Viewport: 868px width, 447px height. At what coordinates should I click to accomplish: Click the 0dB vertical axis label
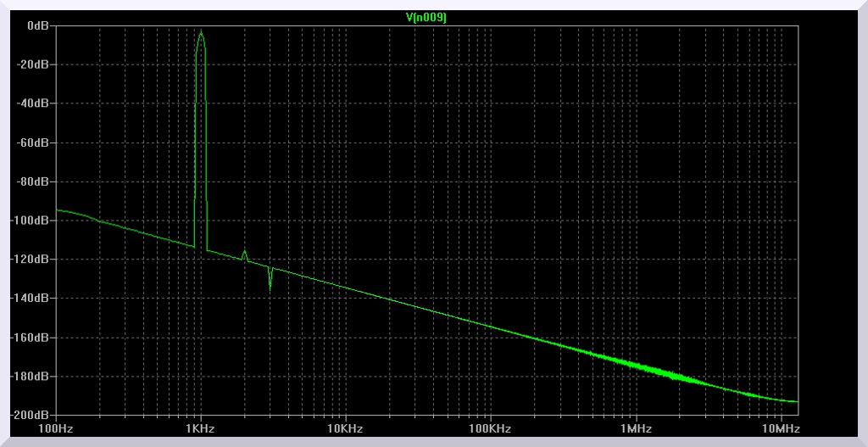pos(38,25)
